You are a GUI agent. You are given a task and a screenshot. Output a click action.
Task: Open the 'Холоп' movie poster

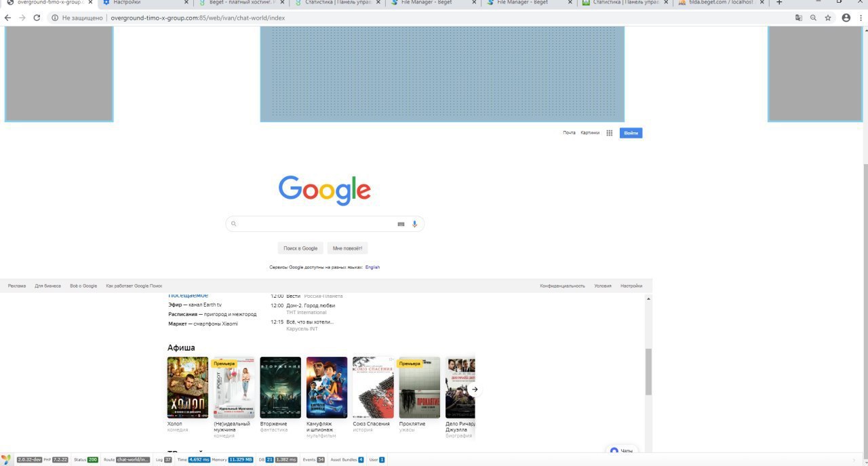tap(188, 387)
